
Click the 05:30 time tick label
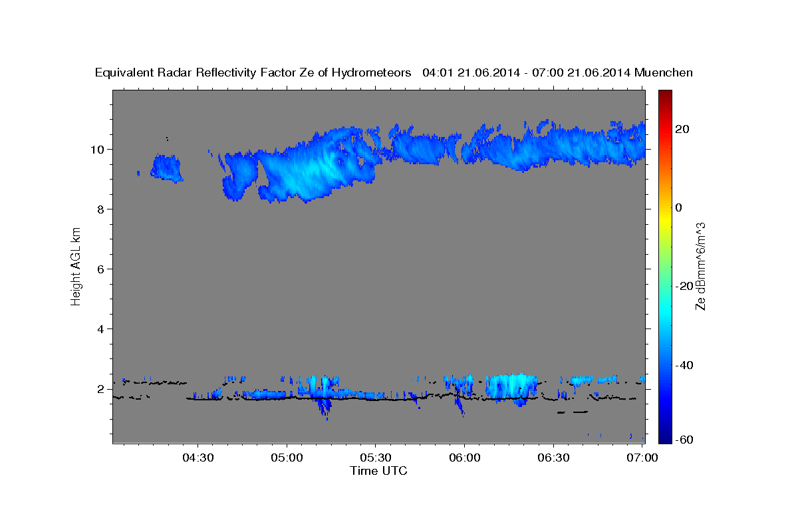click(376, 458)
